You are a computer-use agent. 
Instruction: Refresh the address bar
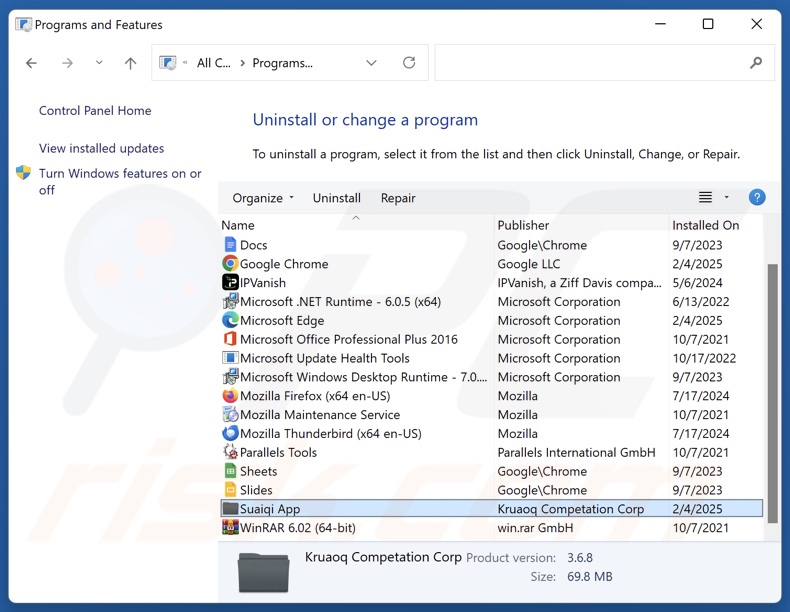click(x=409, y=62)
